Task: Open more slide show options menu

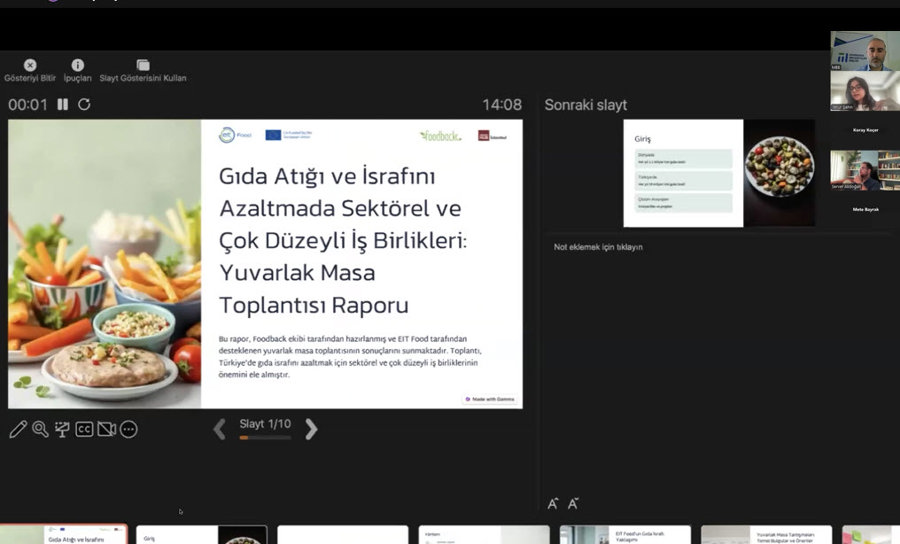Action: pos(128,429)
